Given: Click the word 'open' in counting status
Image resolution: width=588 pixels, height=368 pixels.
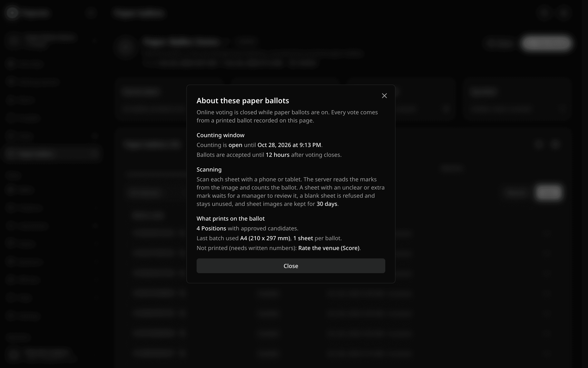Looking at the screenshot, I should (235, 145).
